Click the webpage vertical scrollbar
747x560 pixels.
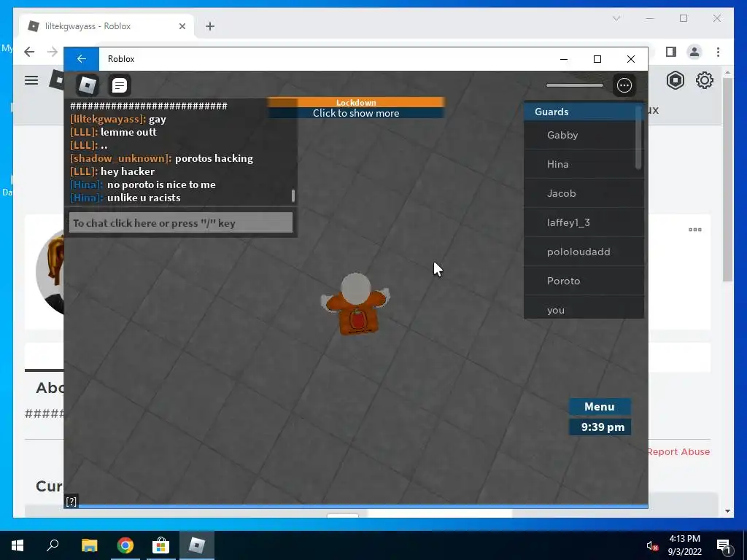click(727, 179)
